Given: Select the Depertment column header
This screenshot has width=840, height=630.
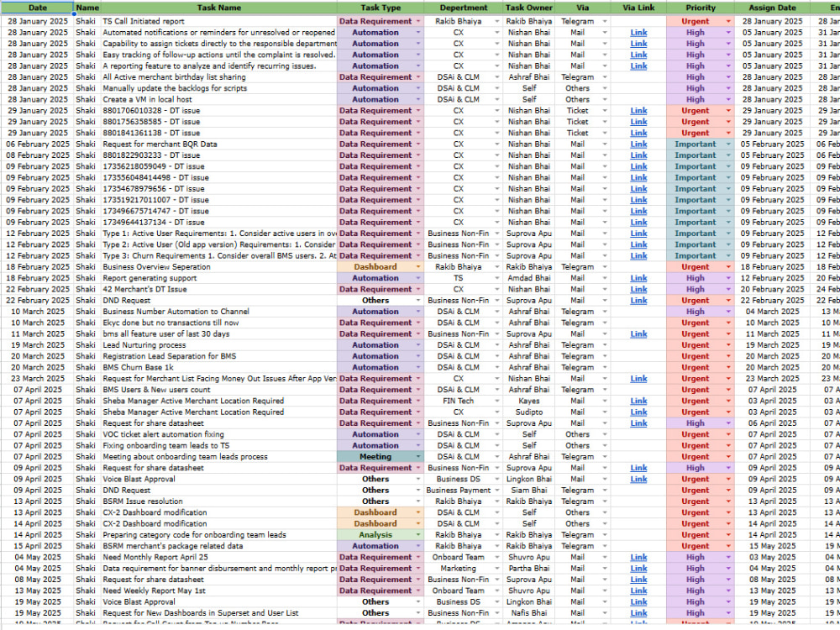Looking at the screenshot, I should click(x=464, y=8).
